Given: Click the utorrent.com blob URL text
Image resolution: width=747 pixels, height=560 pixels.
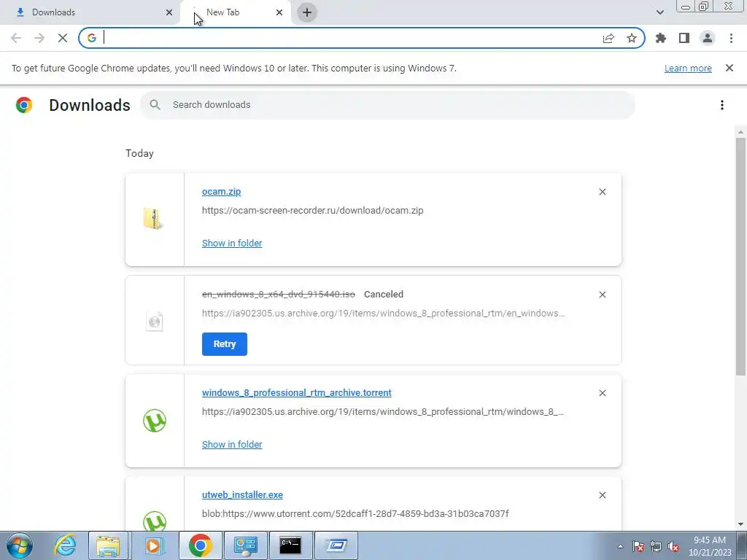Looking at the screenshot, I should click(x=355, y=514).
